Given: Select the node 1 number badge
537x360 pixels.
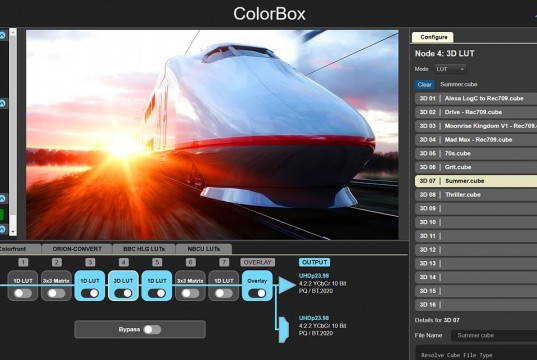Looking at the screenshot, I should [23, 262].
